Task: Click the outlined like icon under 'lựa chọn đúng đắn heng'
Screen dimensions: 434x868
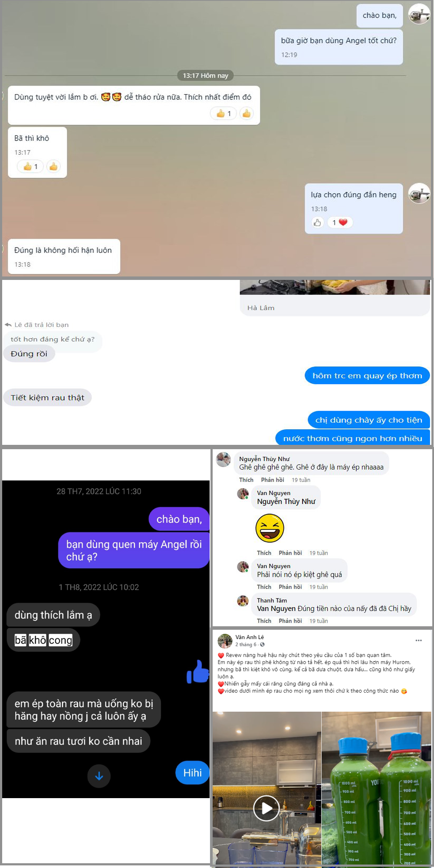Action: (x=318, y=222)
